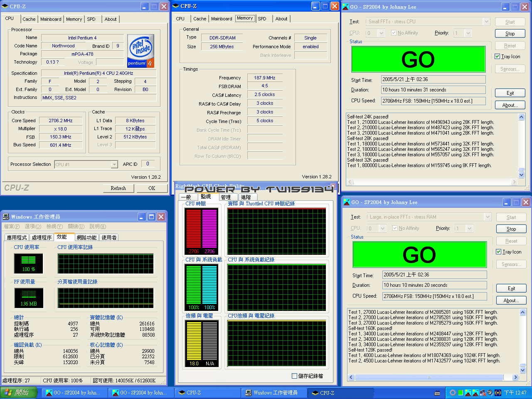This screenshot has width=532, height=399.
Task: Switch to Mainboard tab in left CPU-Z window
Action: pyautogui.click(x=51, y=19)
